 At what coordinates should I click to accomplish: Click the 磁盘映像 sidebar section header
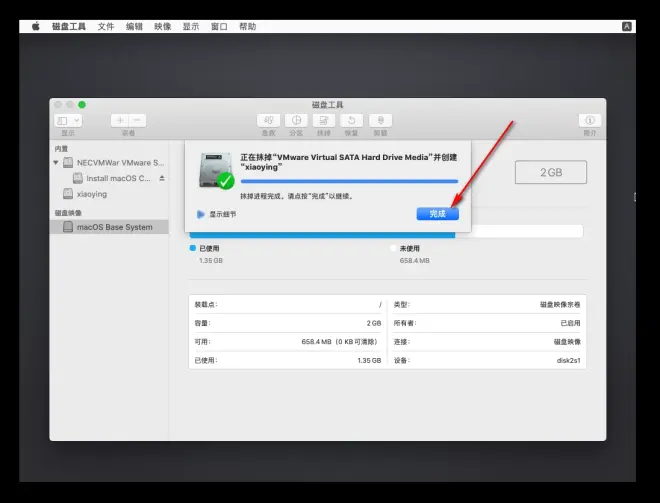pyautogui.click(x=68, y=213)
